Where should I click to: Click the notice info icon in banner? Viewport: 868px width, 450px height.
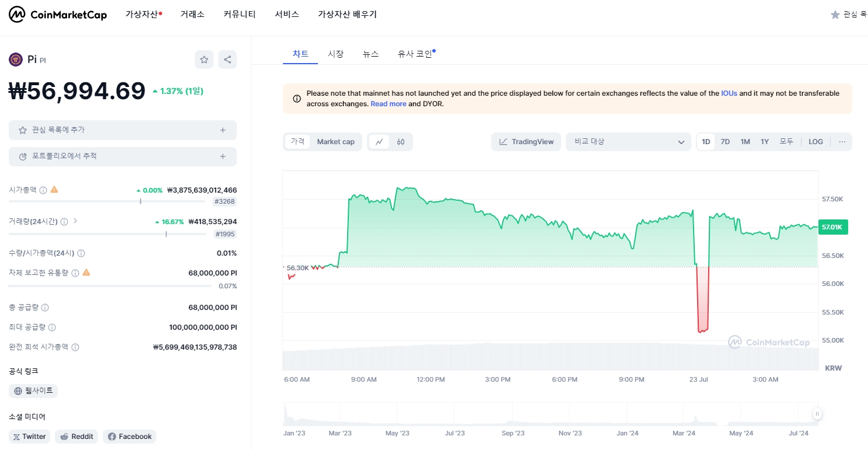point(296,99)
